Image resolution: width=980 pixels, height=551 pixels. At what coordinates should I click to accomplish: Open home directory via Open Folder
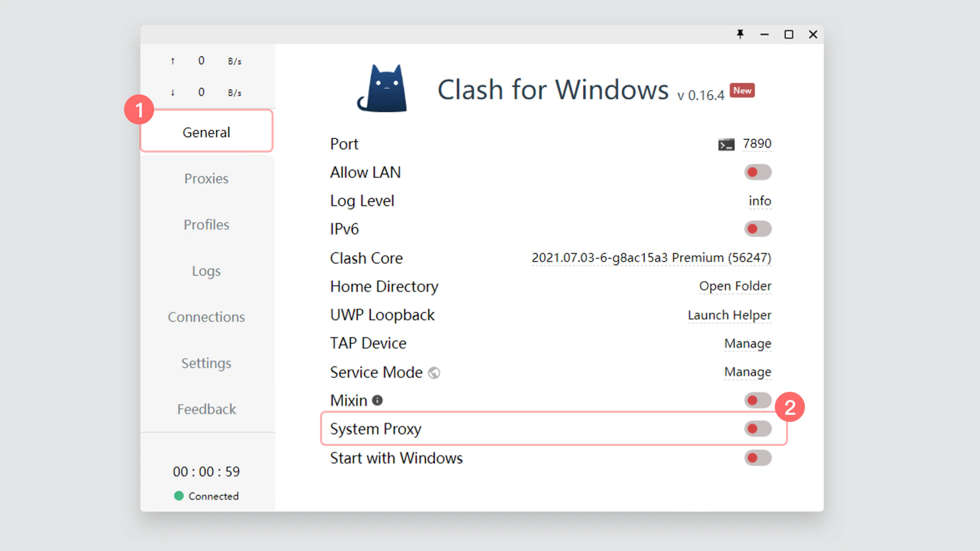pos(735,286)
